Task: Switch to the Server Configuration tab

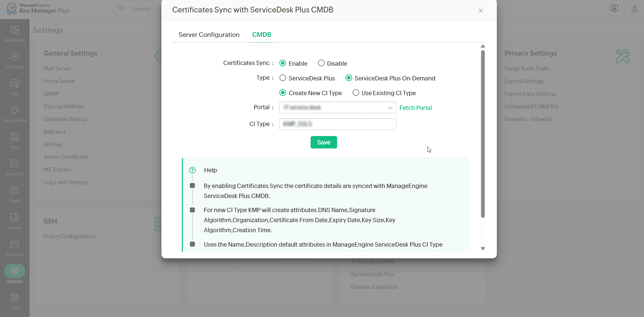Action: (209, 35)
